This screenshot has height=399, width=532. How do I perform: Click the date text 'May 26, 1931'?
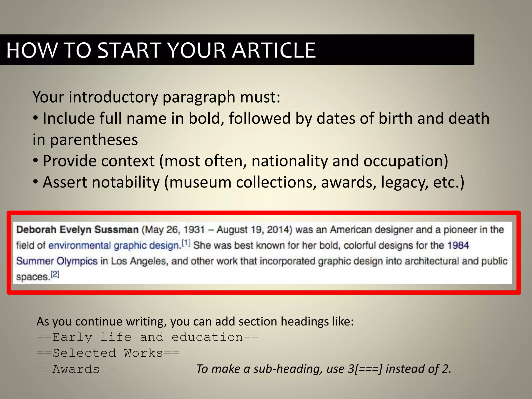[175, 230]
